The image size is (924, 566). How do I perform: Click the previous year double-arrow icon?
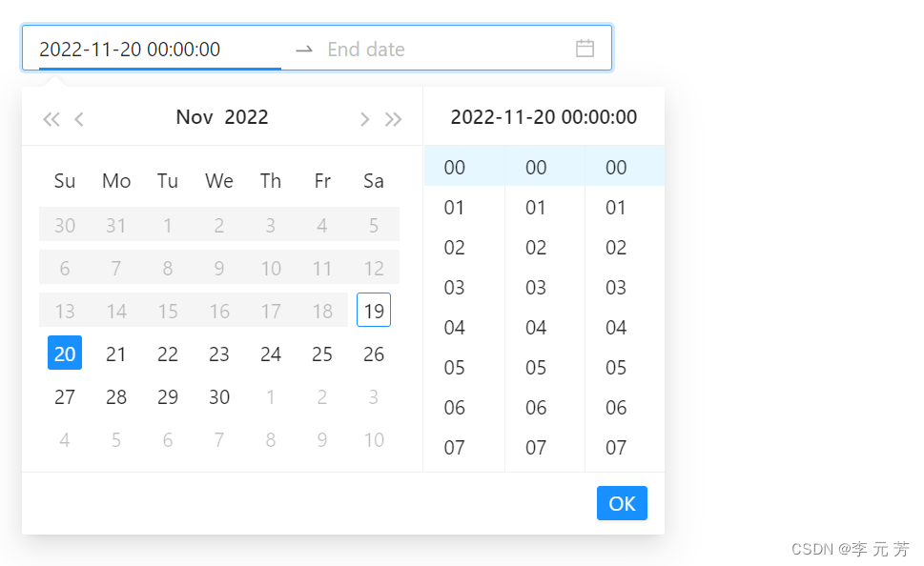51,119
